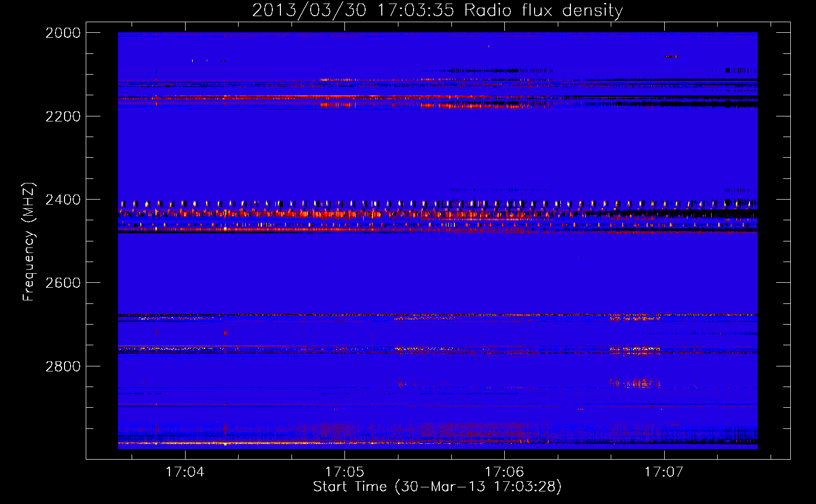The width and height of the screenshot is (816, 504).
Task: Select the 2200 frequency tick label
Action: coord(63,116)
